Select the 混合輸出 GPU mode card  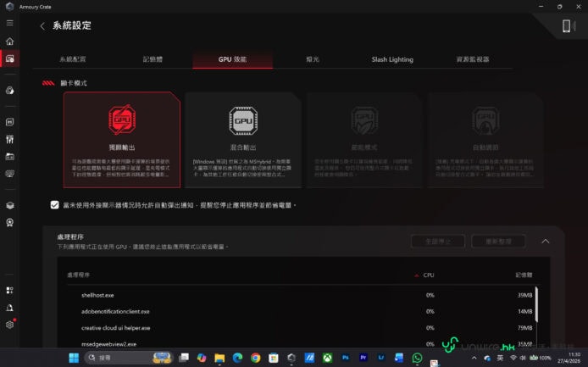tap(243, 140)
